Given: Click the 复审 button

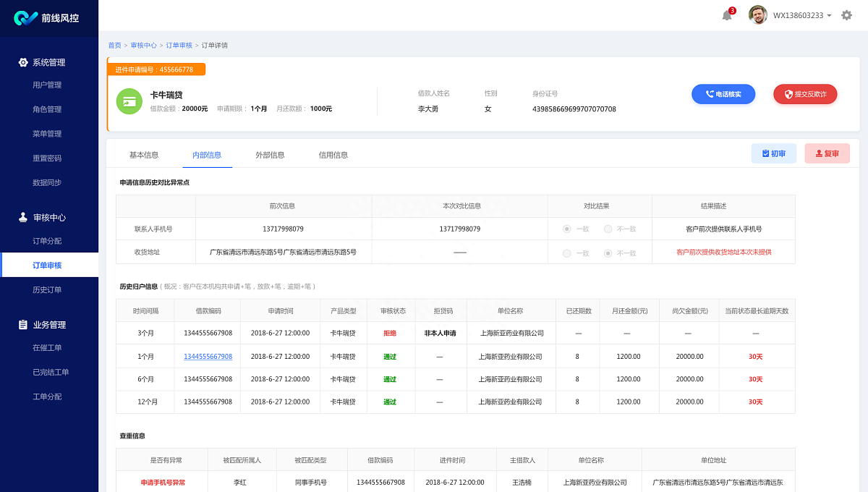Looking at the screenshot, I should click(827, 153).
